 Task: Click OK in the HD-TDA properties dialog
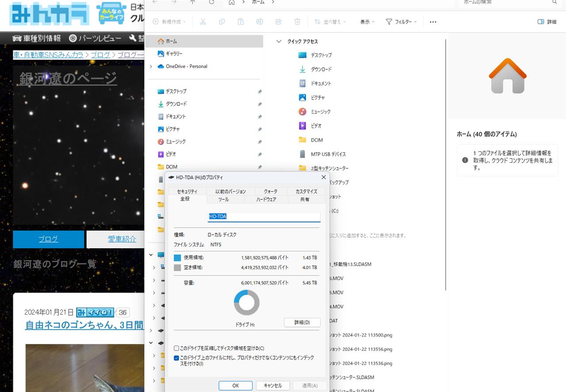pos(236,385)
